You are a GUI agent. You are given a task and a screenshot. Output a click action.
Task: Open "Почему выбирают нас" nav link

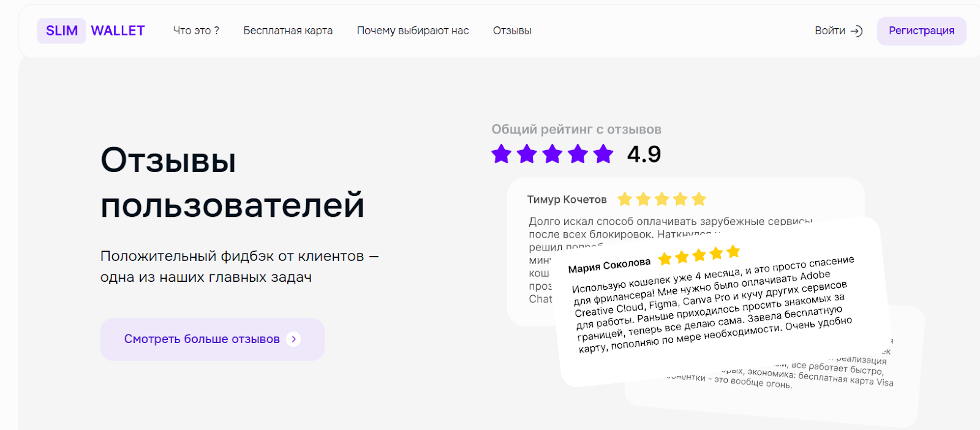tap(413, 31)
